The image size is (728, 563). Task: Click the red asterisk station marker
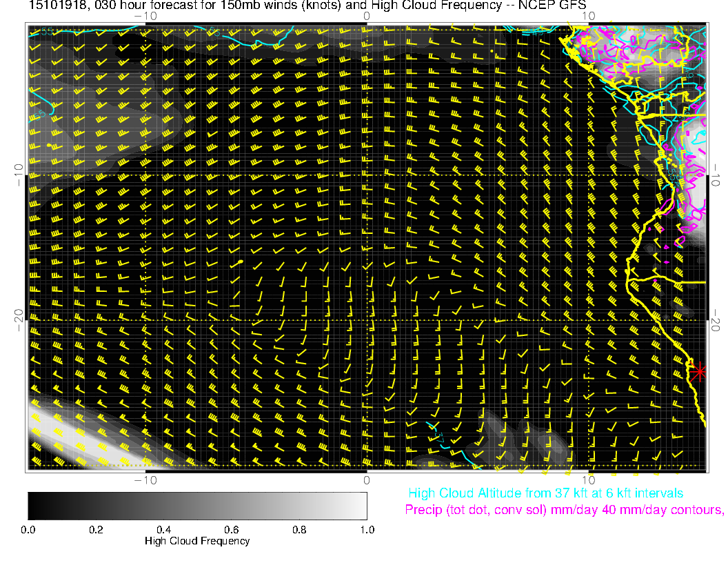698,372
